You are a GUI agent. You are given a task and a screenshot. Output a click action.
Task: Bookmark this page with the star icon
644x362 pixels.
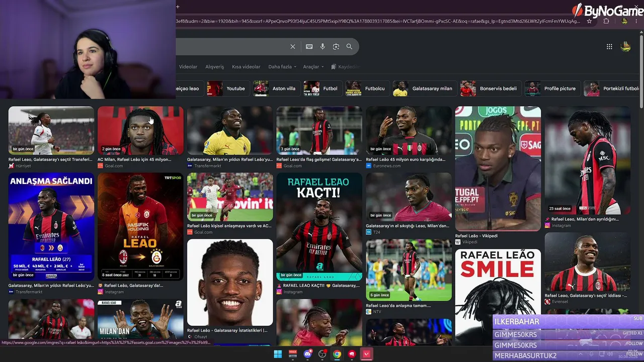click(589, 21)
